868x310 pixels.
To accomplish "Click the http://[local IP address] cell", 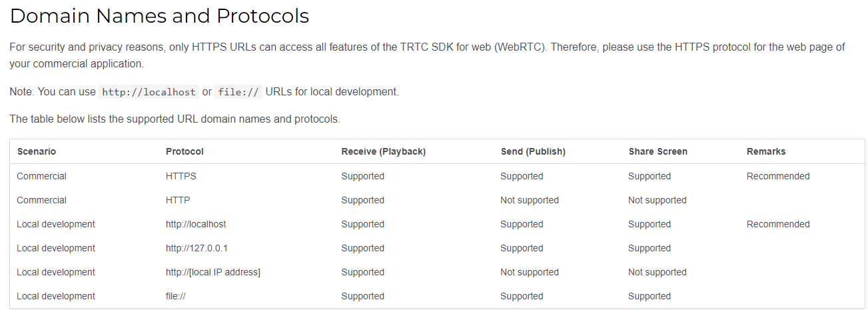I will click(213, 273).
